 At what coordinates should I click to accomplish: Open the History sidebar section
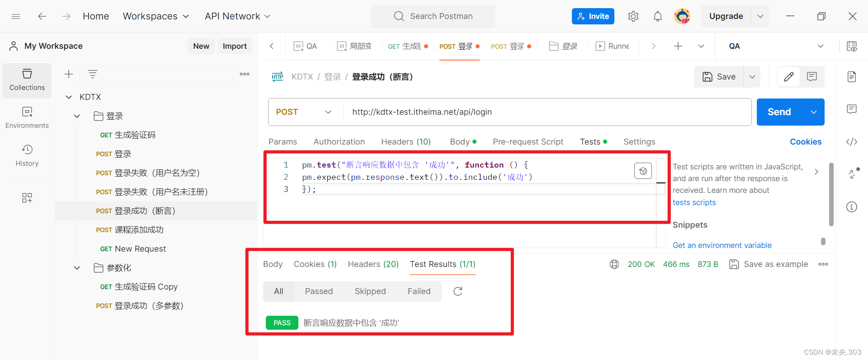click(x=27, y=156)
